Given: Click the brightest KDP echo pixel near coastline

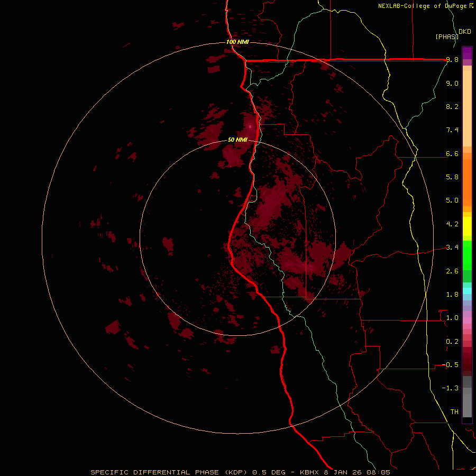Looking at the screenshot, I should [x=250, y=126].
